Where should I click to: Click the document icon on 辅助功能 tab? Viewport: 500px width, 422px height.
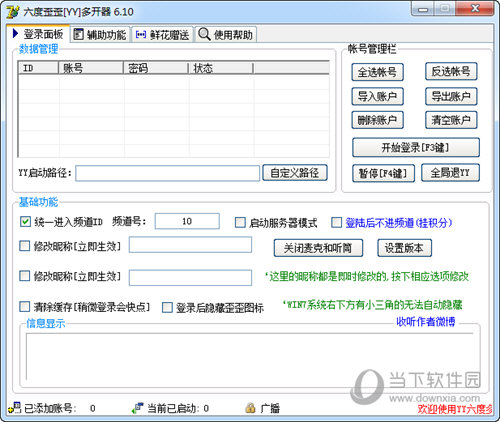pos(78,34)
